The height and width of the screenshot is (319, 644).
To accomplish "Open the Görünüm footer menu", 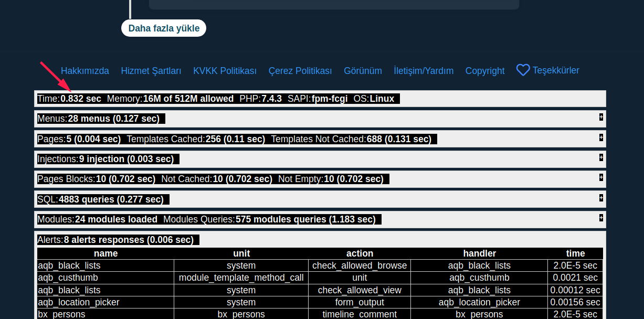I will pyautogui.click(x=363, y=71).
